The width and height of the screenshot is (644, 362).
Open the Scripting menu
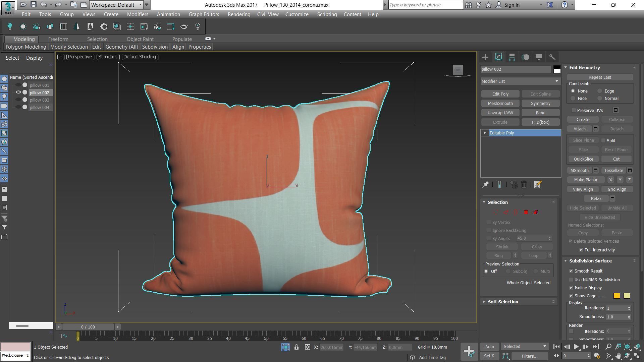point(327,14)
